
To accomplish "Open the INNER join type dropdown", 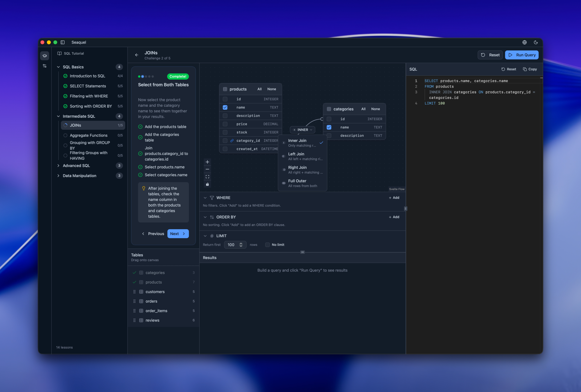I will pos(302,130).
